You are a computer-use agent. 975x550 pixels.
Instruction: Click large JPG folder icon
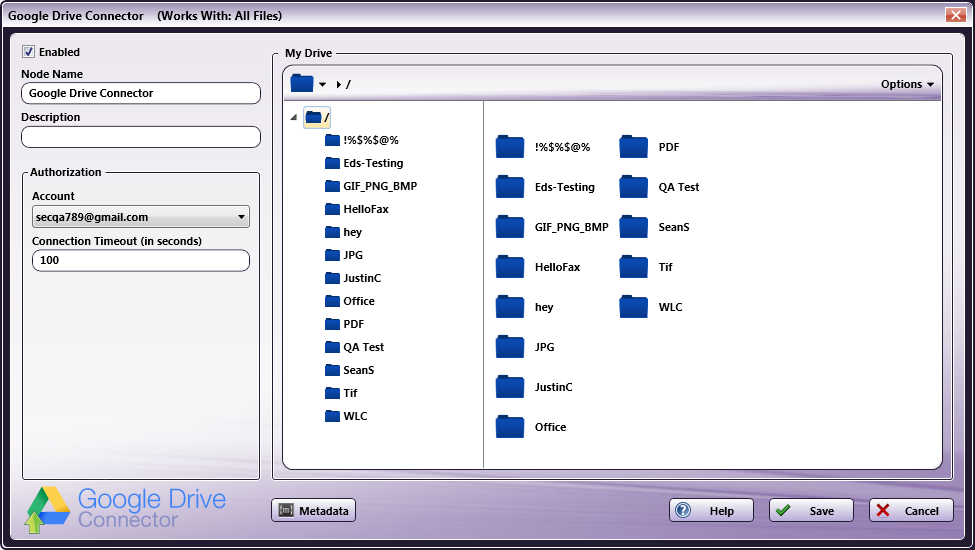pos(510,347)
